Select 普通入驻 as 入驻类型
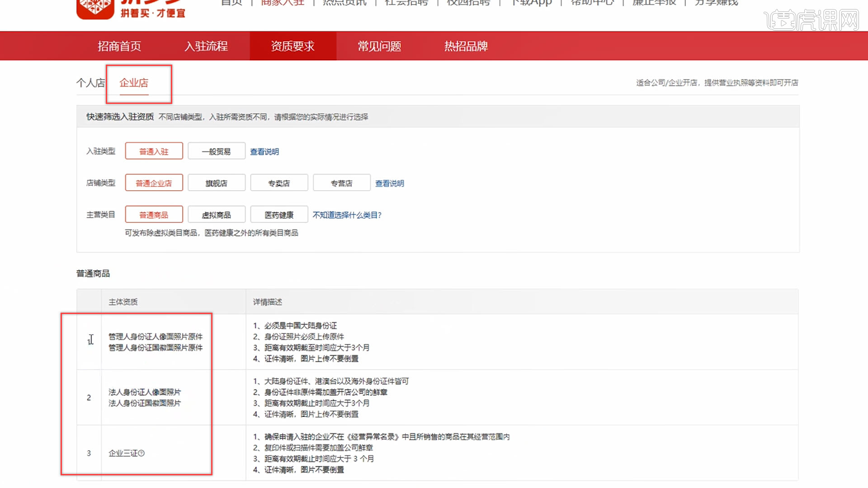Image resolution: width=868 pixels, height=488 pixels. tap(154, 151)
